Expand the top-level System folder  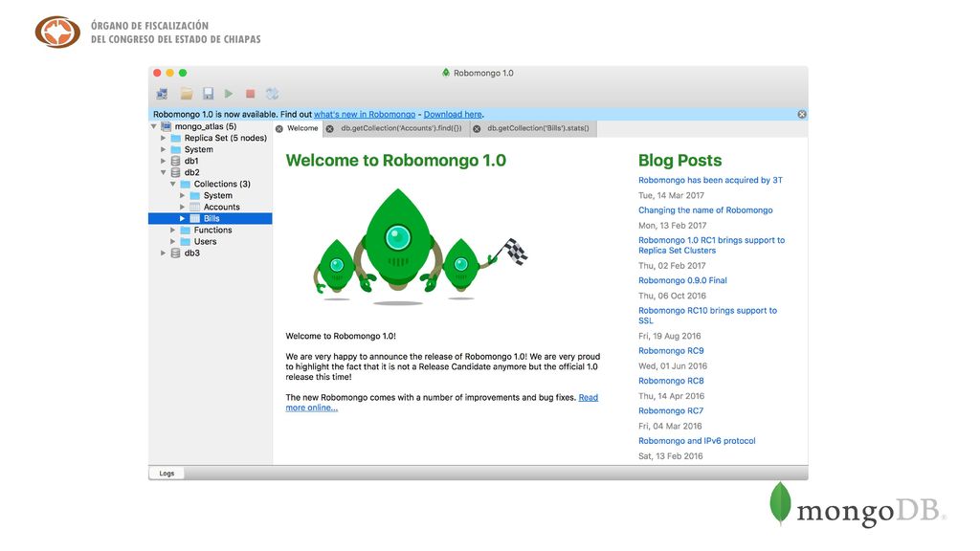(x=163, y=149)
